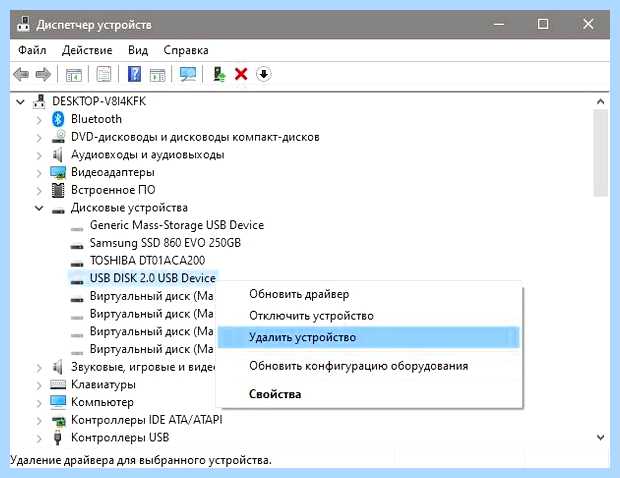Select the Samsung SSD 860 EVO 250GB text
The image size is (620, 478).
165,242
